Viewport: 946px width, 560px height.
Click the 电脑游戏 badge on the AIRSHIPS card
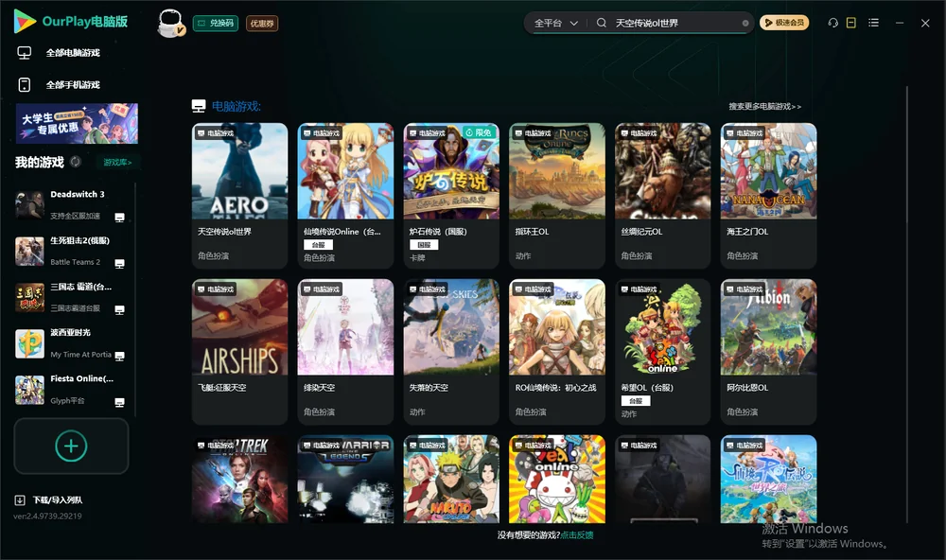pos(216,289)
